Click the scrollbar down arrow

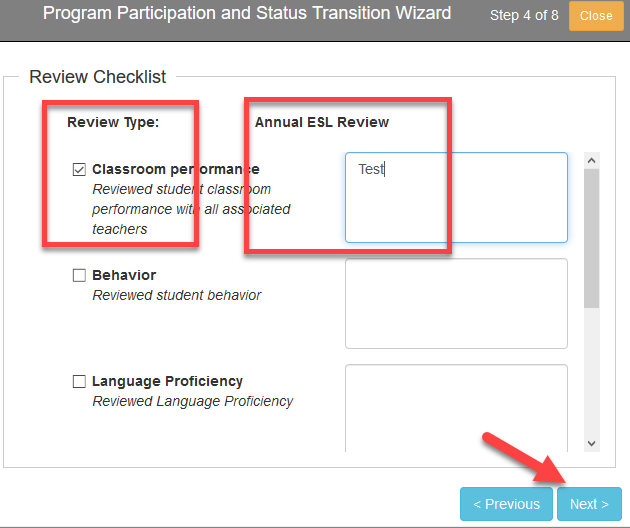pos(591,444)
